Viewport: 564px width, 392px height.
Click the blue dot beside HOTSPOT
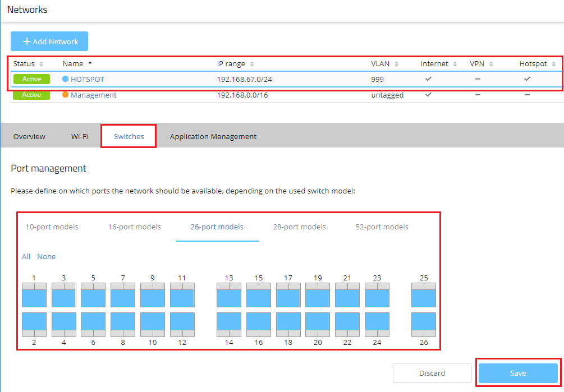[66, 79]
